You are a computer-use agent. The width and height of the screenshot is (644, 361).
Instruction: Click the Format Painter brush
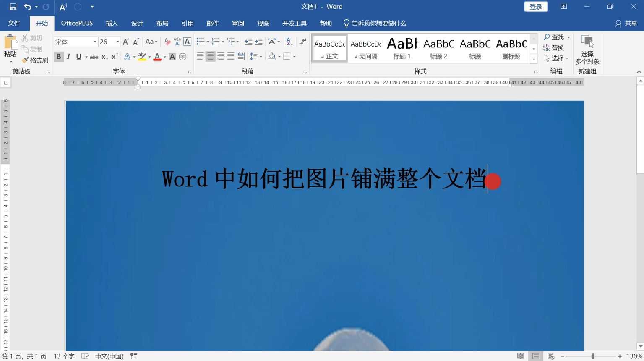coord(36,60)
